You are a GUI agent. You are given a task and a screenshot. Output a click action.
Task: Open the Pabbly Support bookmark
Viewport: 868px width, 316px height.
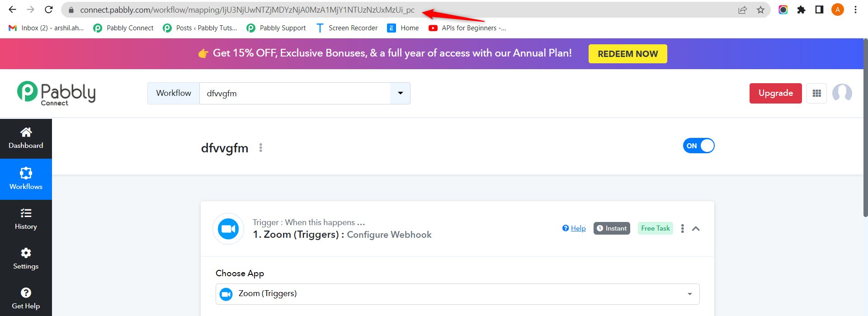276,28
